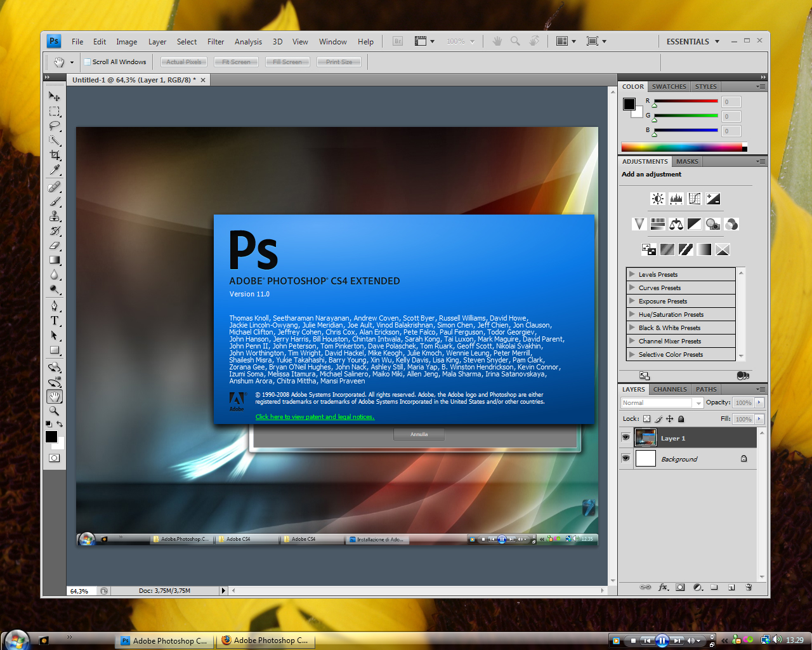This screenshot has width=812, height=650.
Task: Expand Channel Mixer Presets
Action: tap(632, 341)
